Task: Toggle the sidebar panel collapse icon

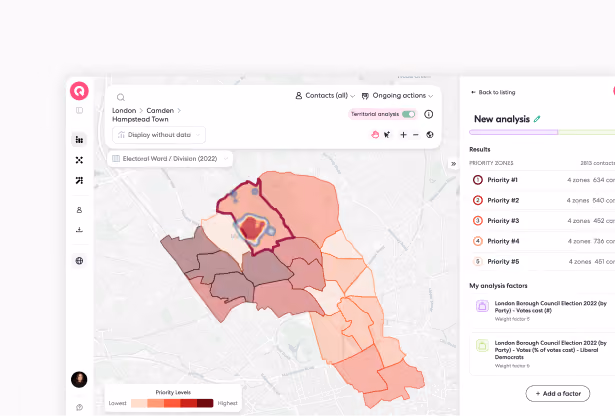Action: coord(79,111)
